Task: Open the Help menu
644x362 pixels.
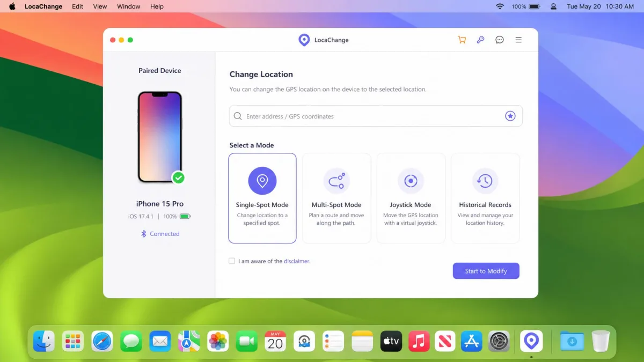Action: click(x=157, y=6)
